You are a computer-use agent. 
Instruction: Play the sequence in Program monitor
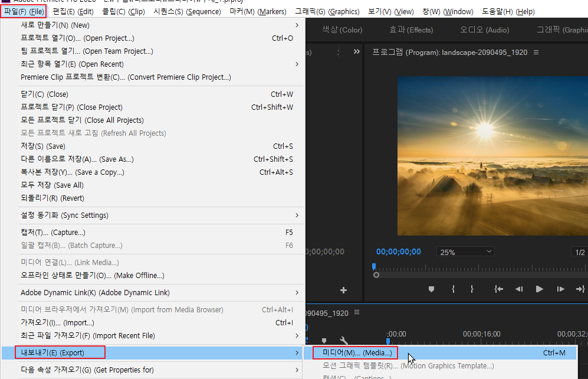(x=539, y=289)
